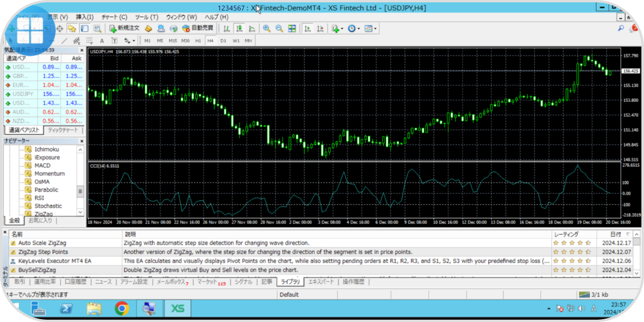The width and height of the screenshot is (644, 322).
Task: Expand the templates dropdown arrow
Action: tap(375, 29)
